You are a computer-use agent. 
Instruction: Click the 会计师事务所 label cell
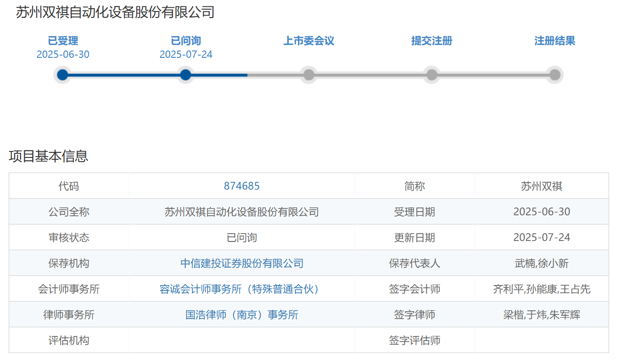pos(69,289)
